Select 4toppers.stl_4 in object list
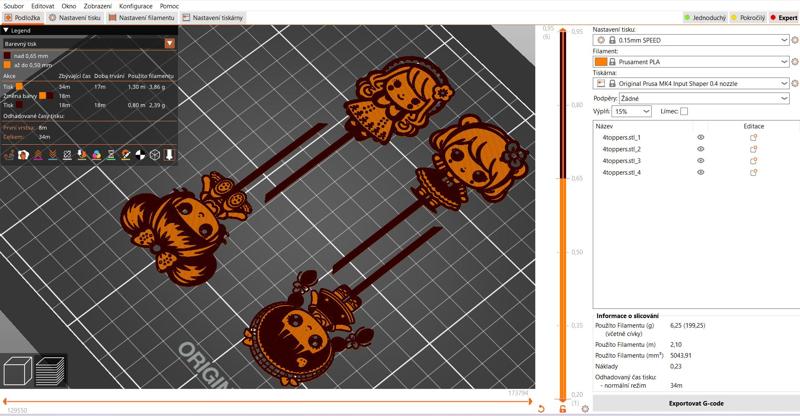This screenshot has height=416, width=800. (621, 173)
